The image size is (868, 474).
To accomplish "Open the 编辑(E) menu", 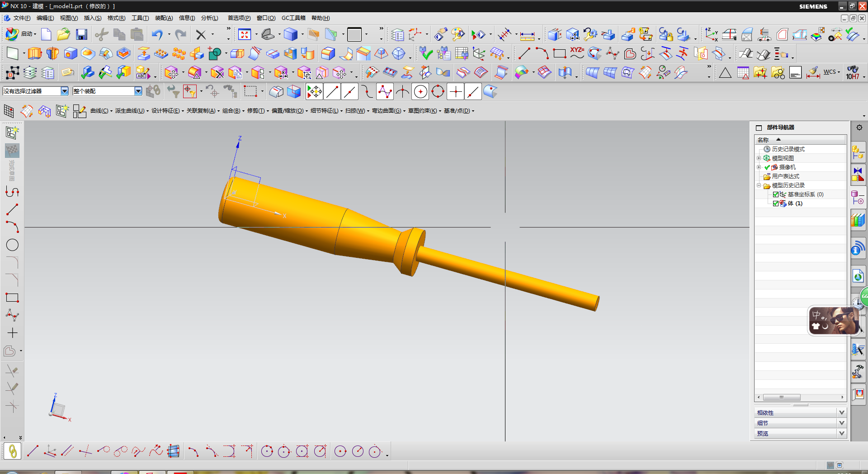I will click(x=45, y=18).
